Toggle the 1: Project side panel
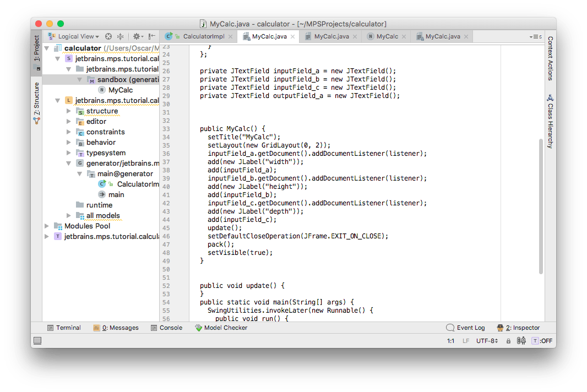Image resolution: width=587 pixels, height=392 pixels. click(37, 50)
